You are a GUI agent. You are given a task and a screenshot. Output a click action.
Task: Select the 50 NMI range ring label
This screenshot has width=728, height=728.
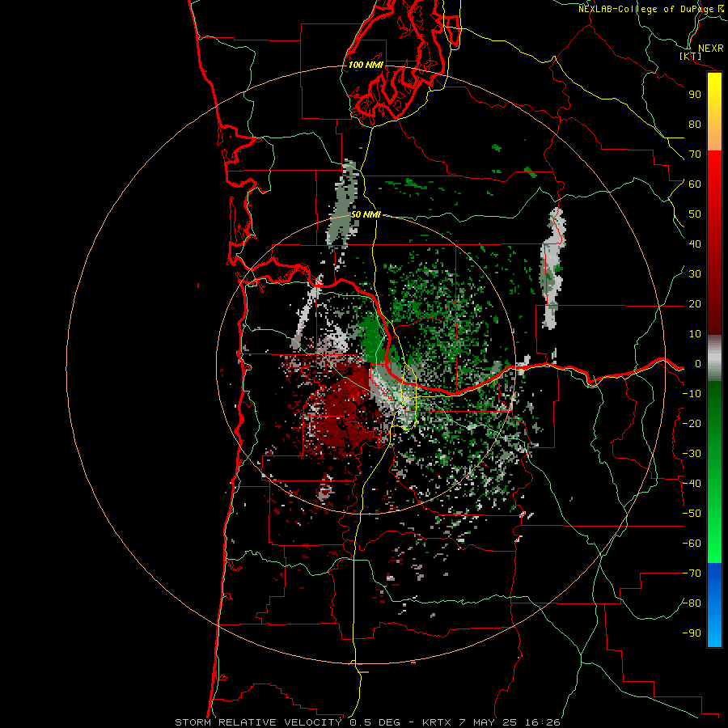tap(366, 214)
